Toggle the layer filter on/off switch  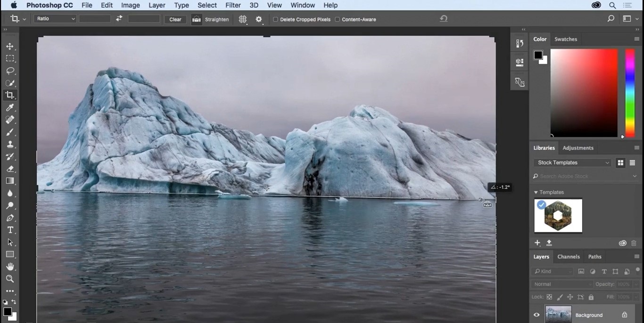[x=638, y=270]
